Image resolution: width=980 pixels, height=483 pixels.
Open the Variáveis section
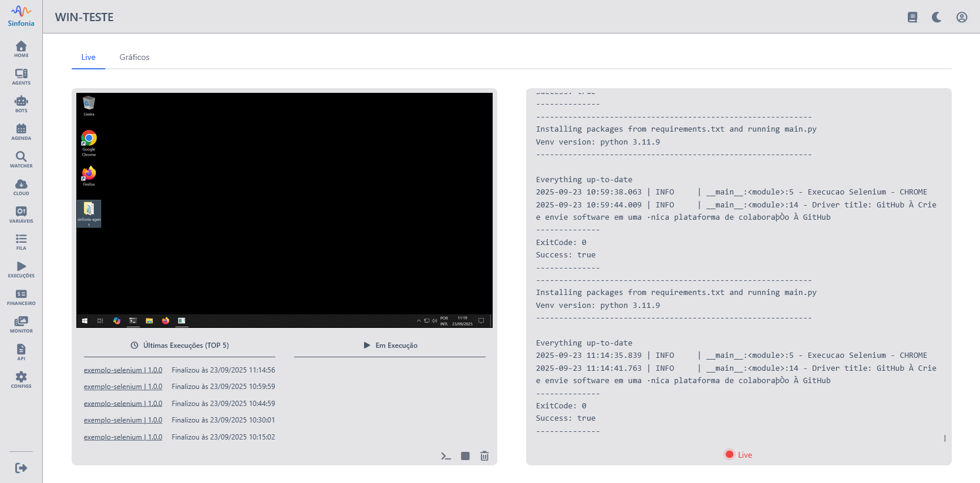21,214
